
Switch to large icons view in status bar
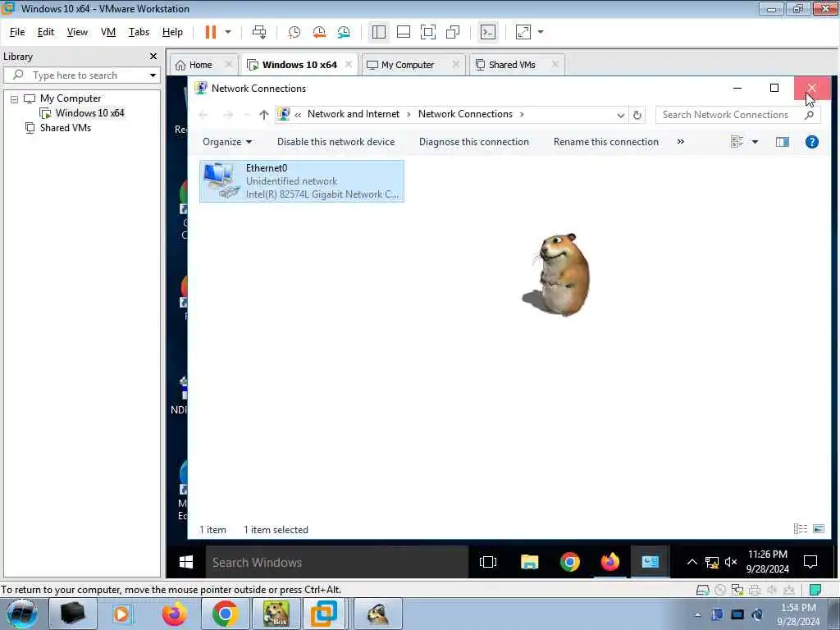click(819, 529)
